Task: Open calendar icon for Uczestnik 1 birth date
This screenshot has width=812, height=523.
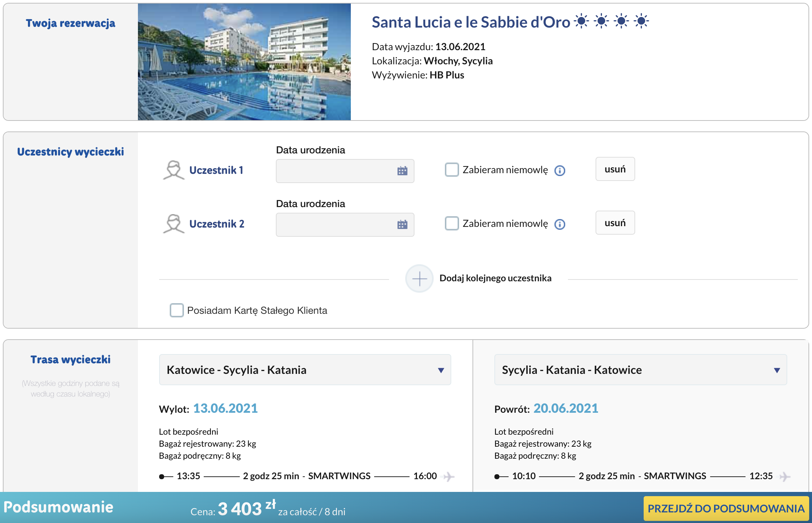Action: click(402, 171)
